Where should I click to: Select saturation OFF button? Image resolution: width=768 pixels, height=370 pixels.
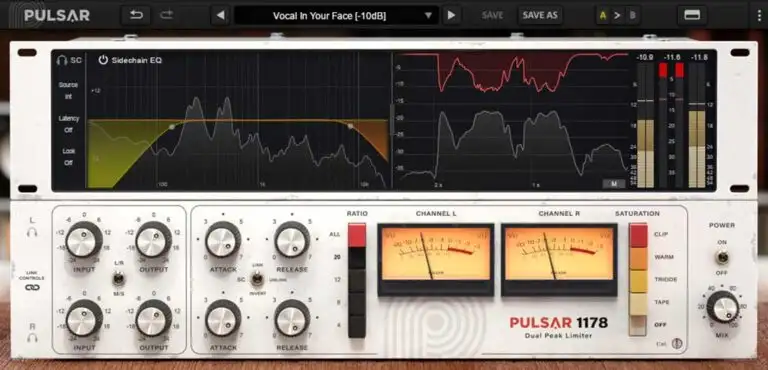tap(638, 326)
